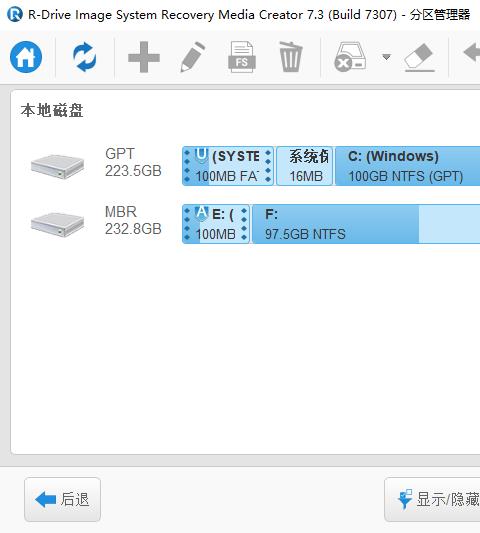This screenshot has height=533, width=480.
Task: Select the SYSTEM 100MB FAT partition
Action: point(228,166)
